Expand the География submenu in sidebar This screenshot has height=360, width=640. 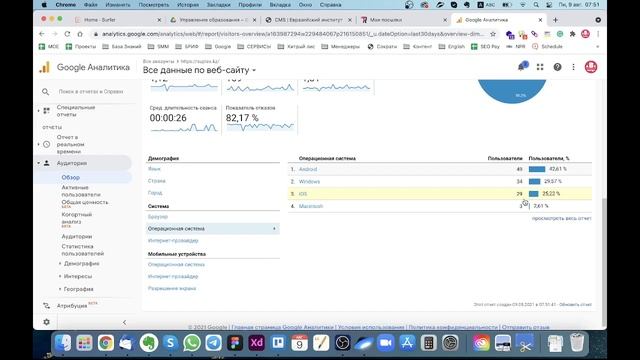click(60, 289)
